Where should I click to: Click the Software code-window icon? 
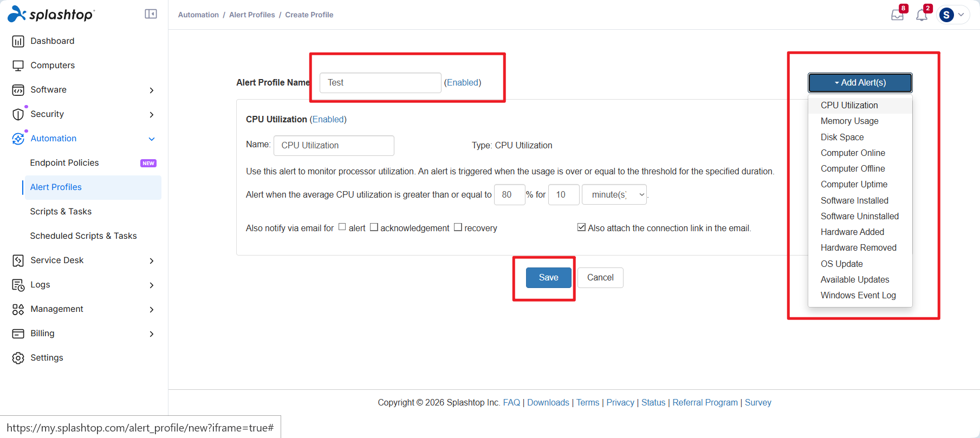pyautogui.click(x=18, y=90)
